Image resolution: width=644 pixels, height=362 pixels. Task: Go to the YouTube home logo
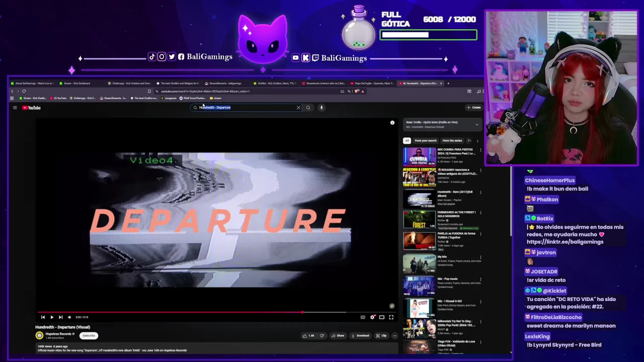click(31, 108)
